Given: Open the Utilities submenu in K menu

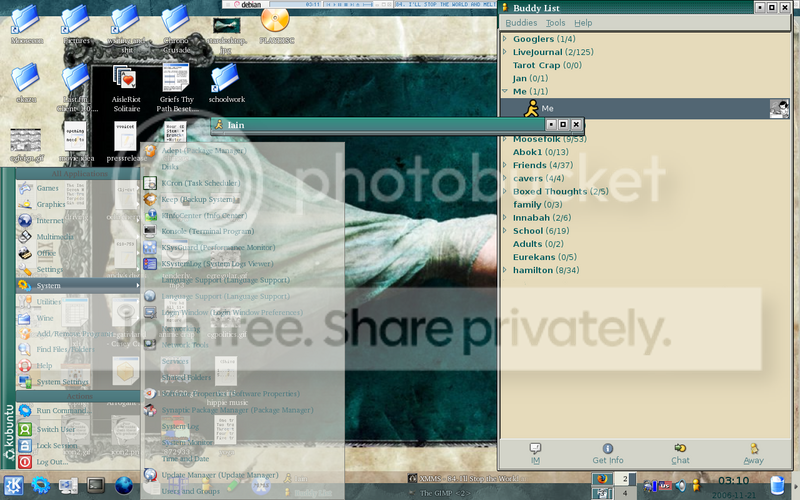Looking at the screenshot, I should [78, 302].
